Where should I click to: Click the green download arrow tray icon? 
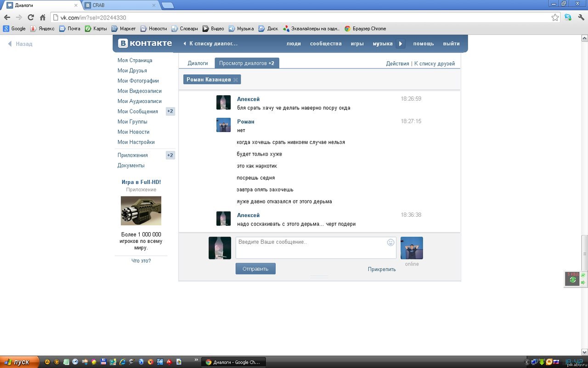coord(542,362)
